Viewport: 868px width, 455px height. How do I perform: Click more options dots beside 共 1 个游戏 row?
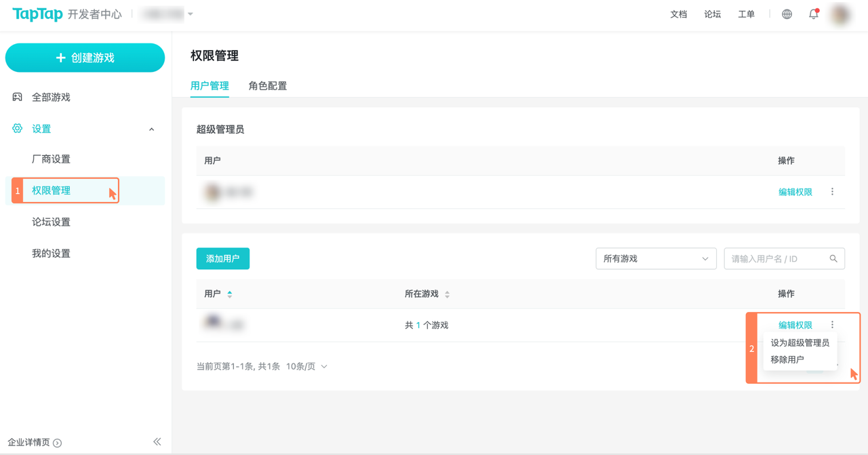click(832, 325)
